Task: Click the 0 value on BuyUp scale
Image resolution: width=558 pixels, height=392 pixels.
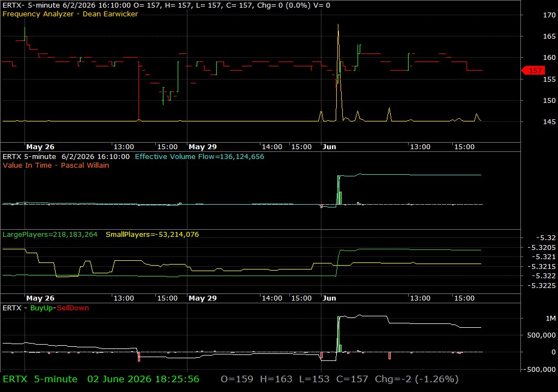Action: pos(554,352)
